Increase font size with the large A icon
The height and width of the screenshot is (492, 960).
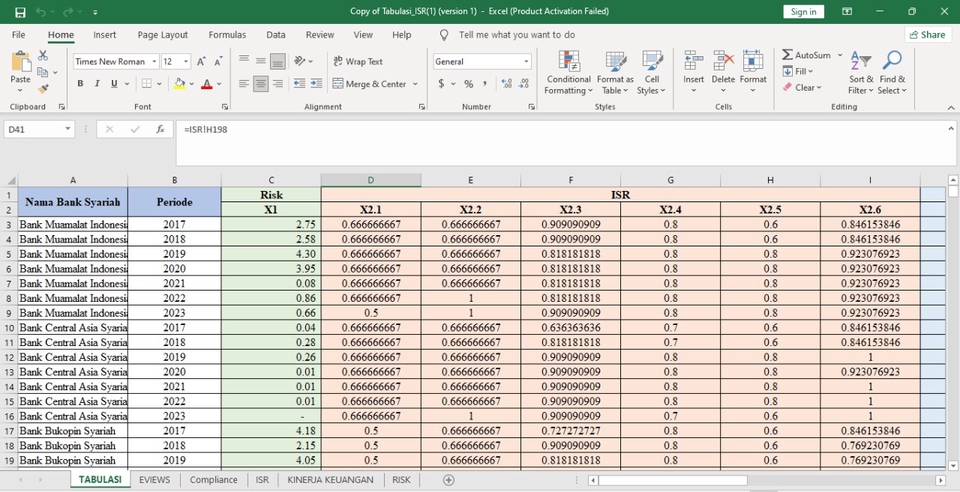pos(201,61)
